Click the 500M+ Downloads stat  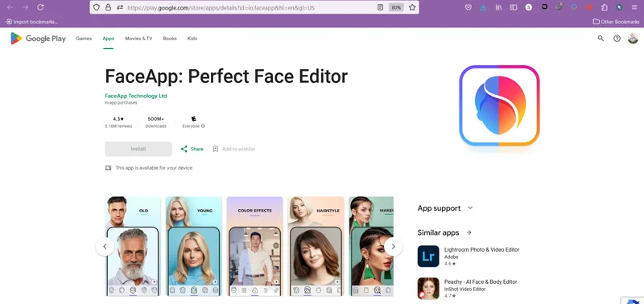coord(155,122)
